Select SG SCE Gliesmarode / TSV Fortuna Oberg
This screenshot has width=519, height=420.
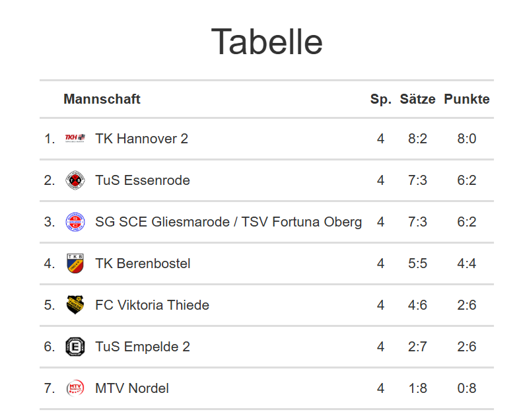coord(228,222)
